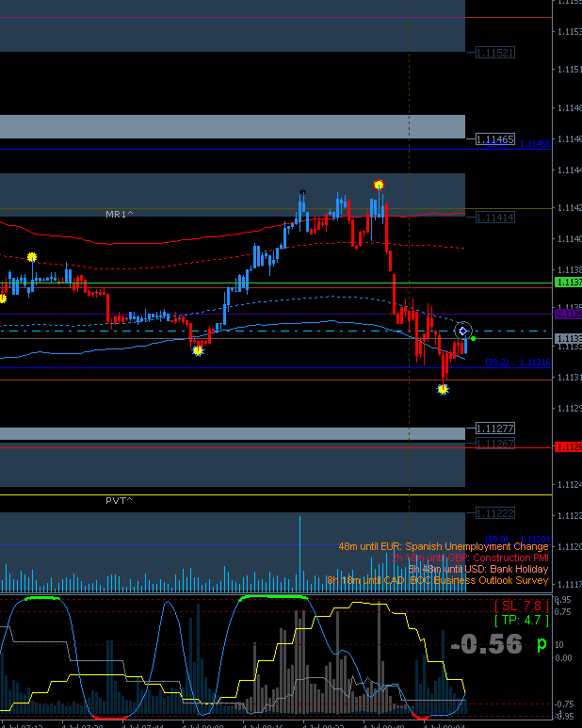Click the USD Bank Holiday news line
This screenshot has height=728, width=582.
(478, 569)
